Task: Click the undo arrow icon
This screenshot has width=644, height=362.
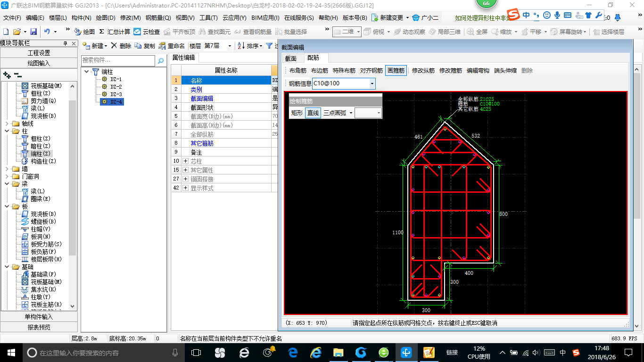Action: pos(47,32)
